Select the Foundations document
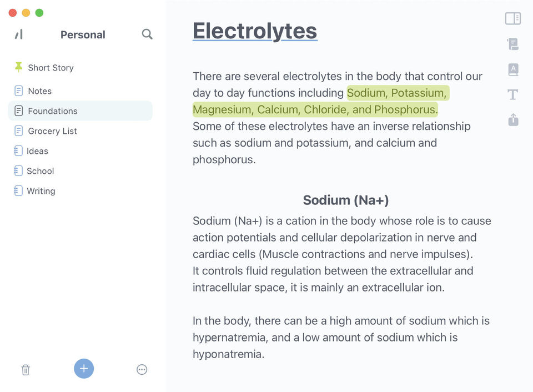Image resolution: width=533 pixels, height=392 pixels. tap(80, 111)
